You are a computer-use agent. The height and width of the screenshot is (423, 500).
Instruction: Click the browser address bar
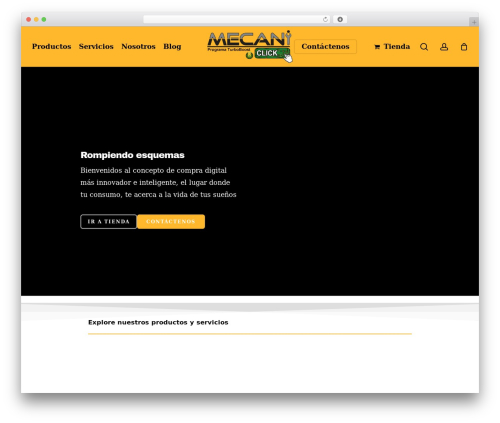tap(237, 19)
